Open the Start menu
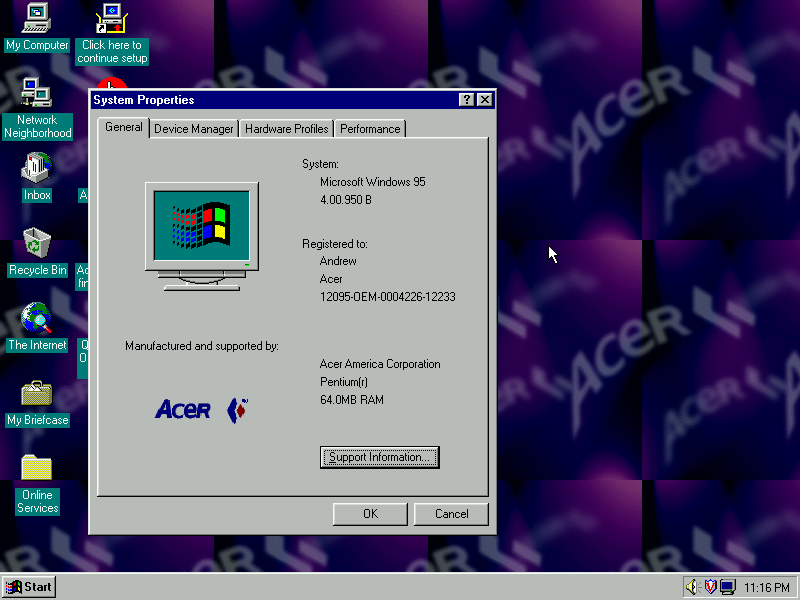 tap(29, 587)
